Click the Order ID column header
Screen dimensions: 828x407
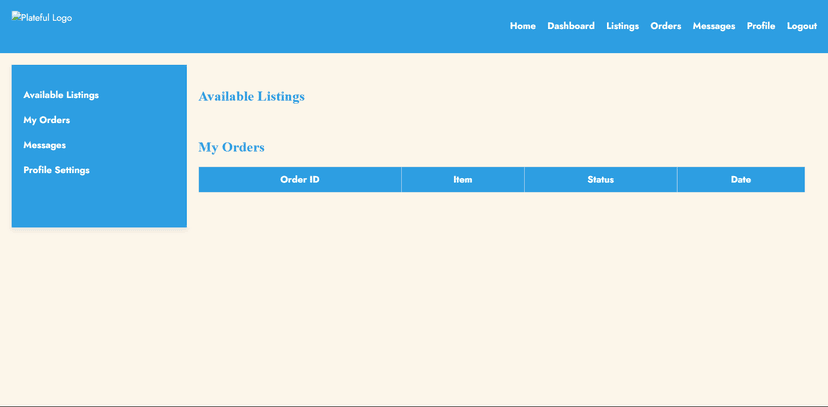click(x=300, y=180)
